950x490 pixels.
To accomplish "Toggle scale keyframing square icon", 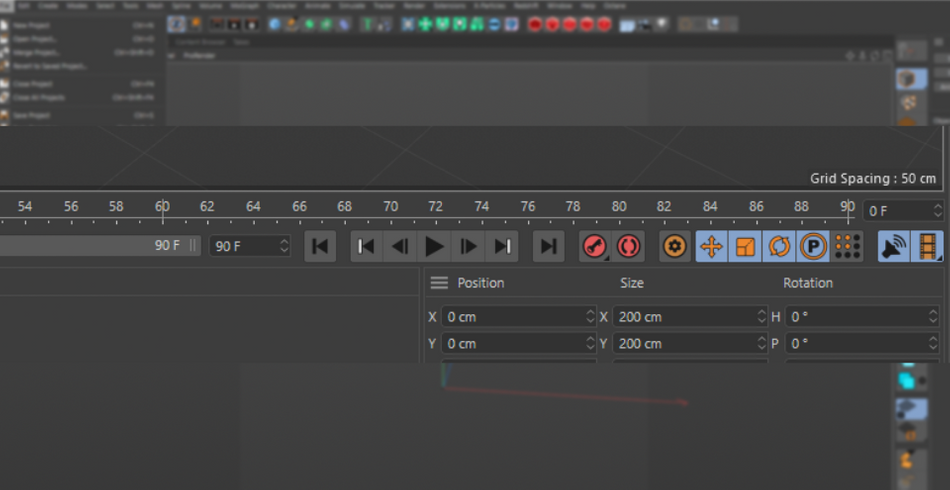I will pos(745,247).
